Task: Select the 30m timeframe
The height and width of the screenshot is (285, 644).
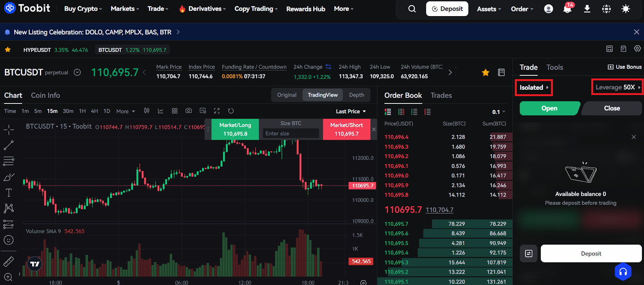Action: 68,111
